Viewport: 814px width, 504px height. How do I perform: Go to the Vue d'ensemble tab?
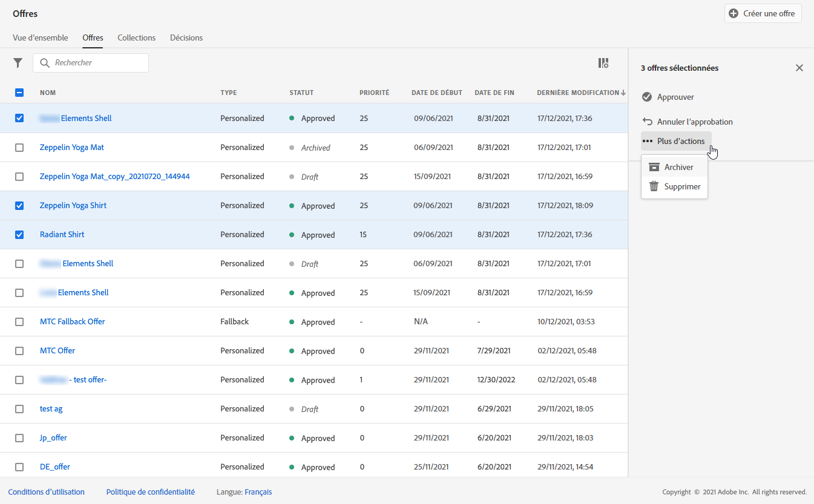[x=40, y=38]
